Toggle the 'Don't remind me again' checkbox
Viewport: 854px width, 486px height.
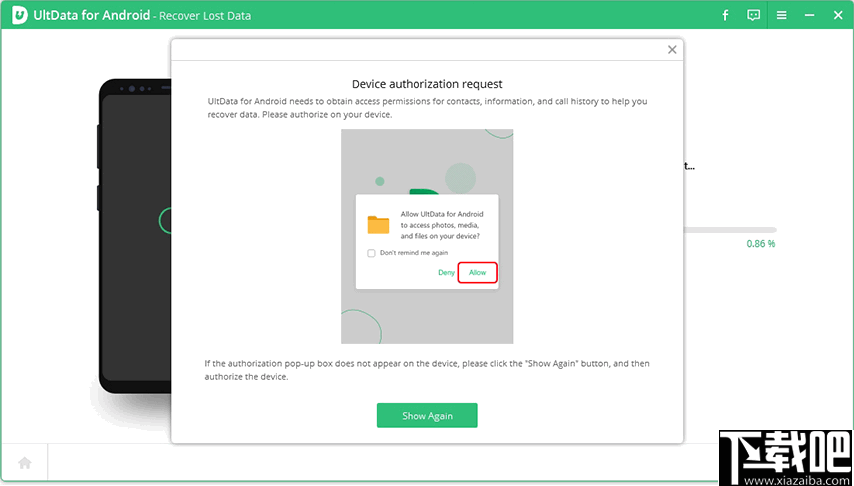pyautogui.click(x=371, y=253)
